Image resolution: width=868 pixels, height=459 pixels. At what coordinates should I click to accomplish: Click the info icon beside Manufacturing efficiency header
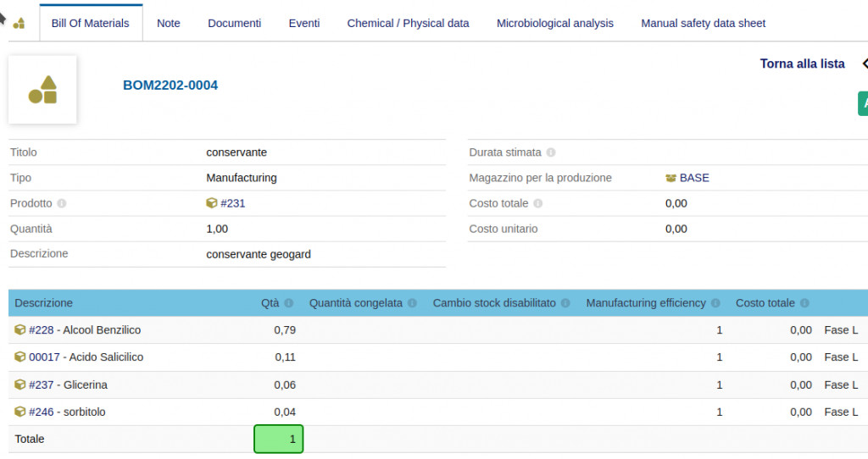(715, 303)
